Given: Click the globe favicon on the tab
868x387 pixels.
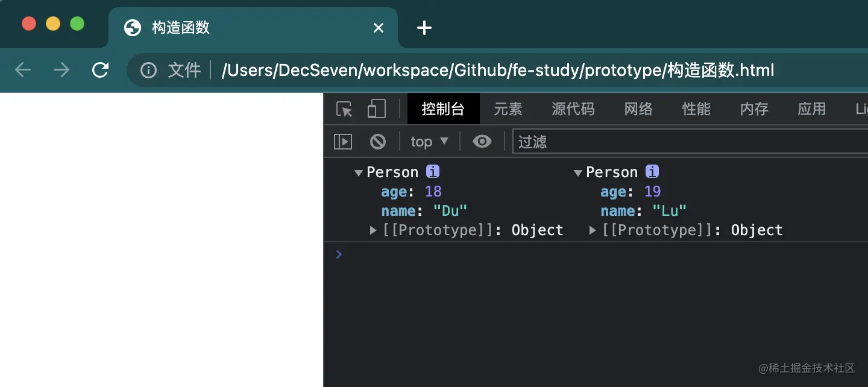Looking at the screenshot, I should tap(132, 28).
